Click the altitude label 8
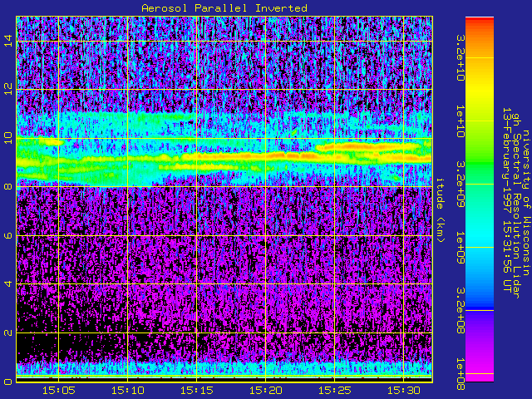 coord(8,186)
